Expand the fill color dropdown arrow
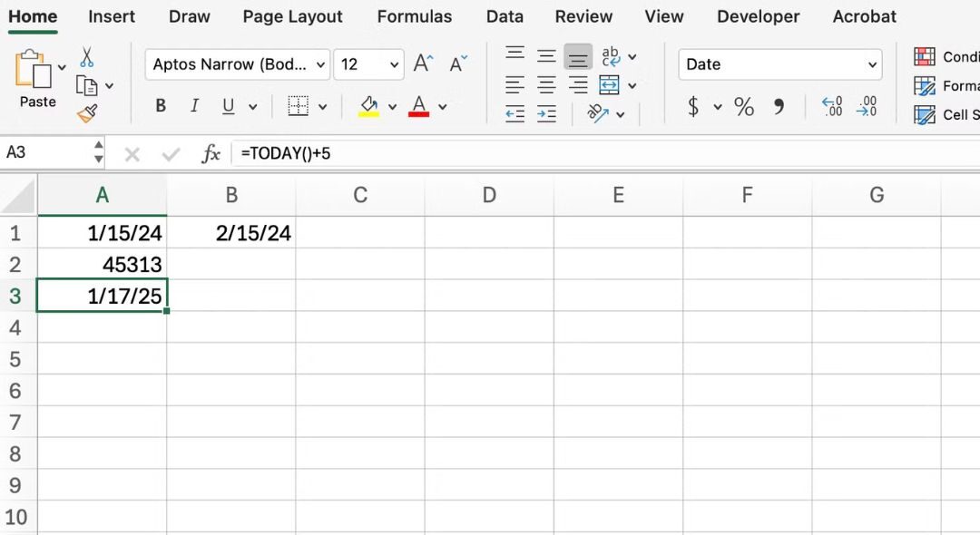Screen dimensions: 980x535 (392, 106)
